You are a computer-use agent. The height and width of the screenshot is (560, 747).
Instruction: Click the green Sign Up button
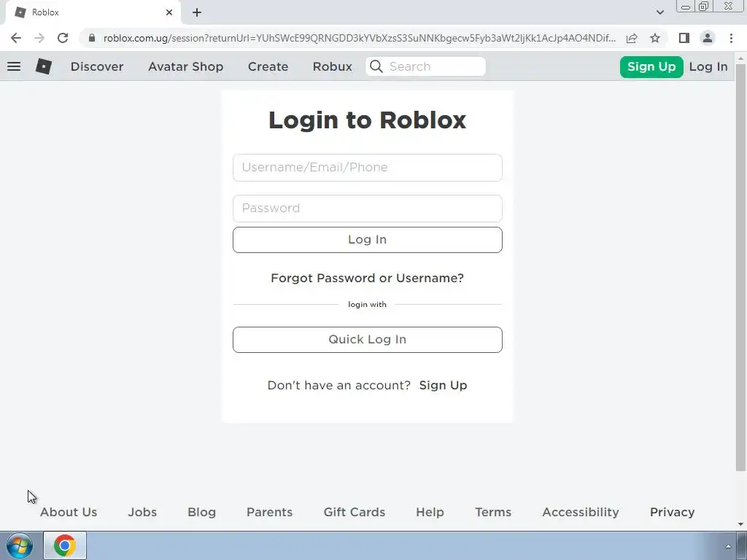pyautogui.click(x=651, y=66)
